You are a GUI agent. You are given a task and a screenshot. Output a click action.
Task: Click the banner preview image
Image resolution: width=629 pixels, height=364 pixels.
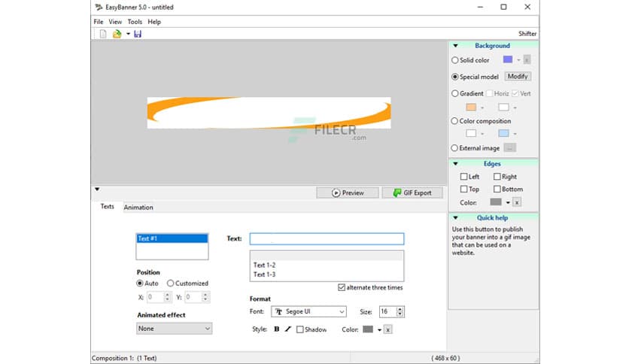[x=269, y=113]
